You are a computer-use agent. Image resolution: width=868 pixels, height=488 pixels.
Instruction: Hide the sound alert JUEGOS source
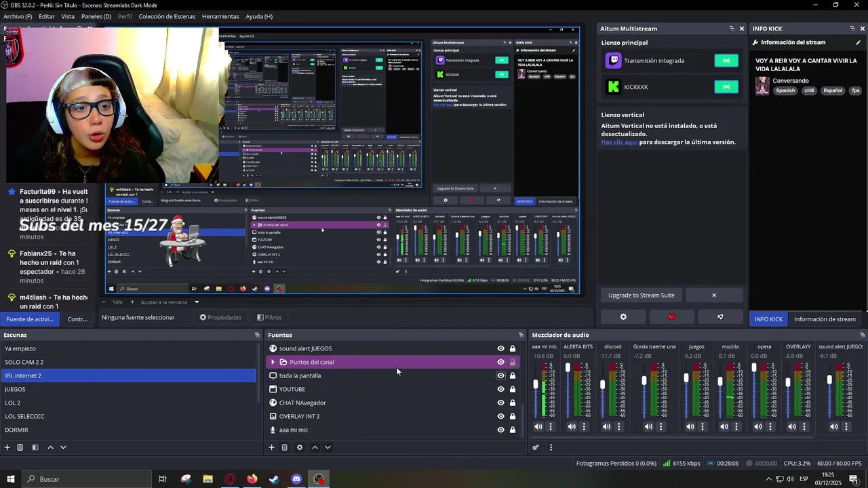[500, 348]
